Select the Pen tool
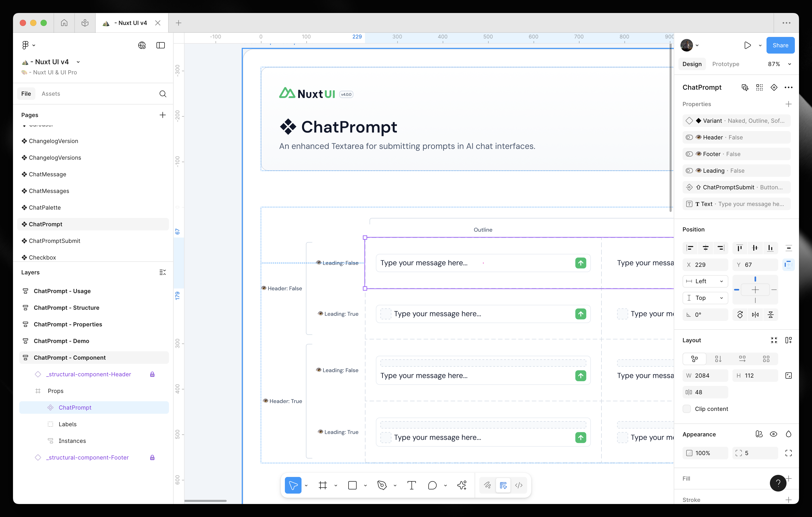This screenshot has height=517, width=812. pyautogui.click(x=382, y=485)
